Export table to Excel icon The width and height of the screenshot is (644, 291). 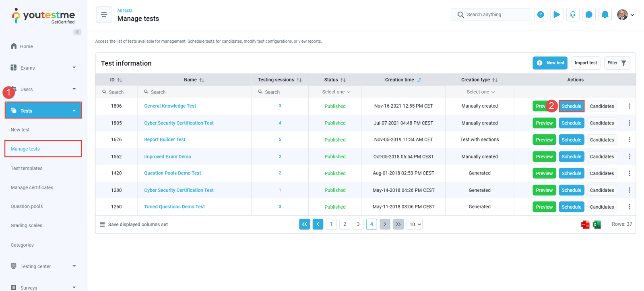[x=597, y=224]
